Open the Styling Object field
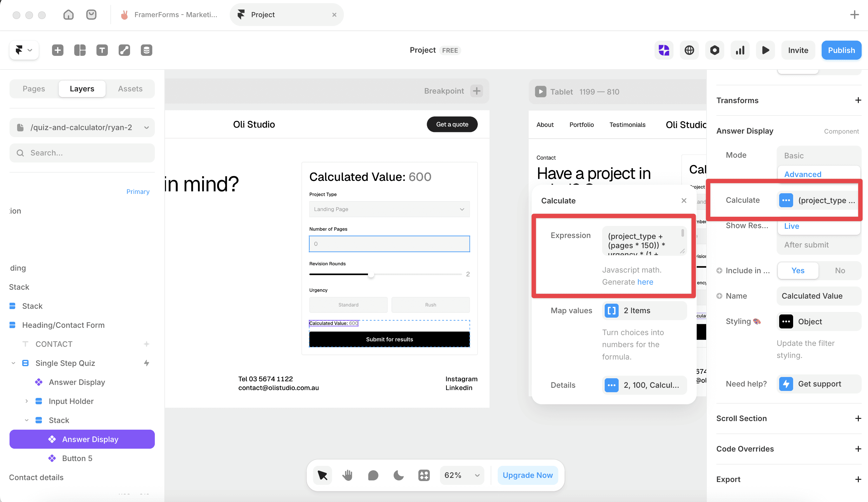Screen dimensions: 868x502 (819, 322)
